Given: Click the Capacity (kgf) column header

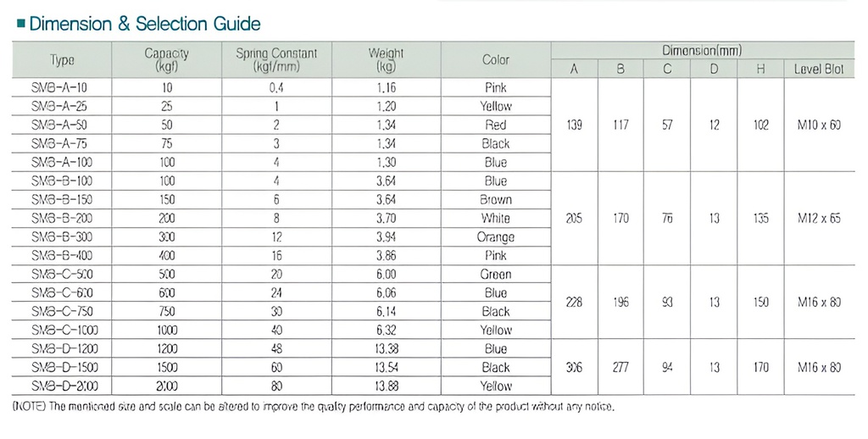Looking at the screenshot, I should 166,59.
